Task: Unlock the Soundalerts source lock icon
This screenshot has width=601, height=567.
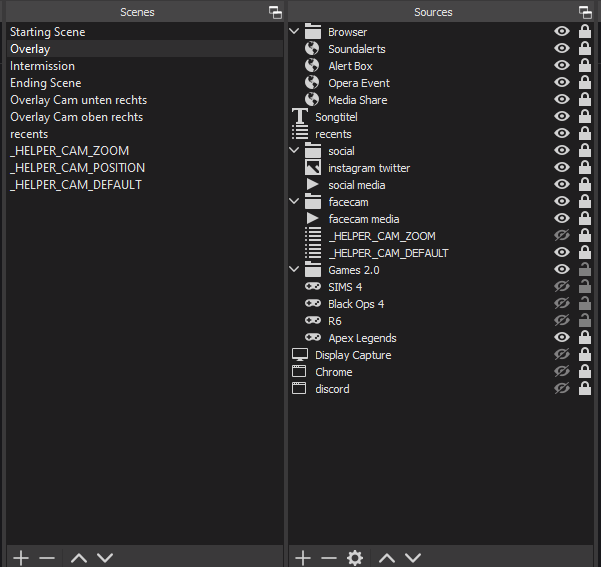Action: click(585, 49)
